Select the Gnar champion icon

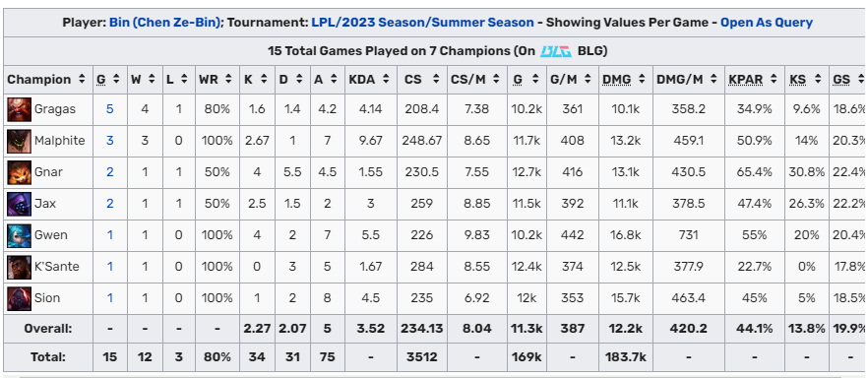[x=19, y=172]
